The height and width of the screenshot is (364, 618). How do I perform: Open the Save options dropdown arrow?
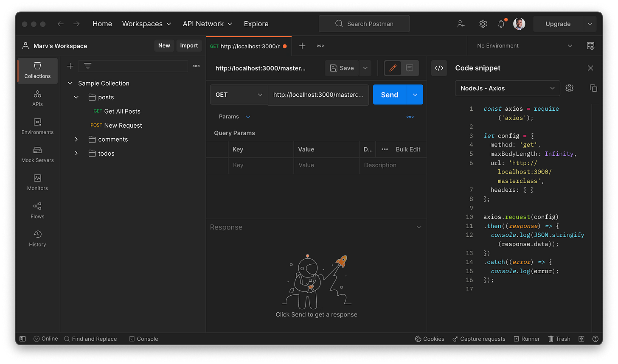pos(365,68)
